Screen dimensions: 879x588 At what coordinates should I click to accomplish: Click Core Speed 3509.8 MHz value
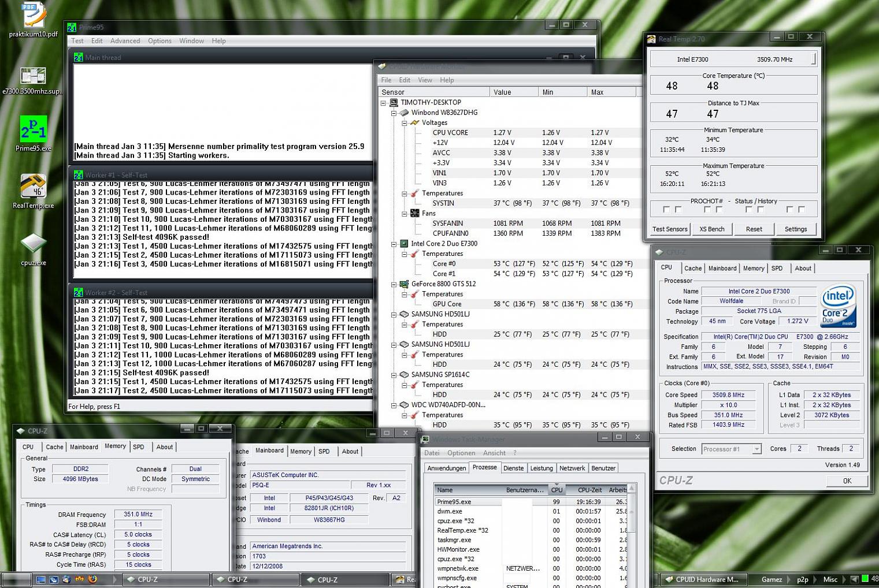[x=728, y=395]
